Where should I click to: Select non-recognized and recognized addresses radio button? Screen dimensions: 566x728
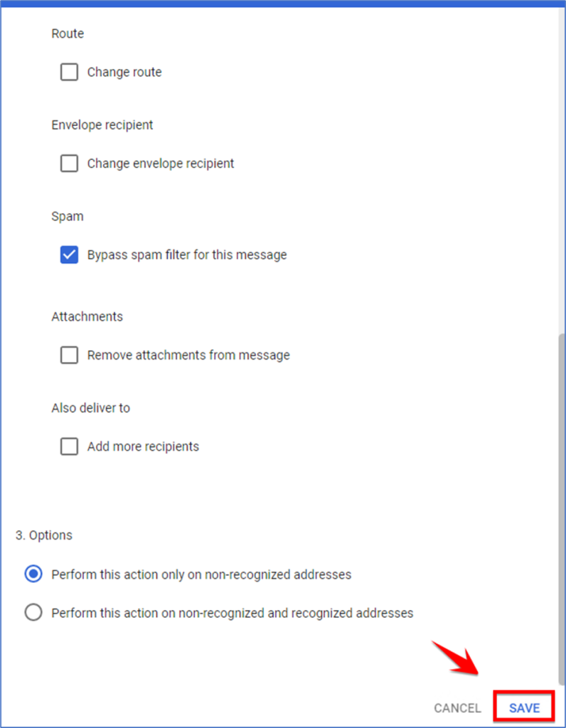33,612
